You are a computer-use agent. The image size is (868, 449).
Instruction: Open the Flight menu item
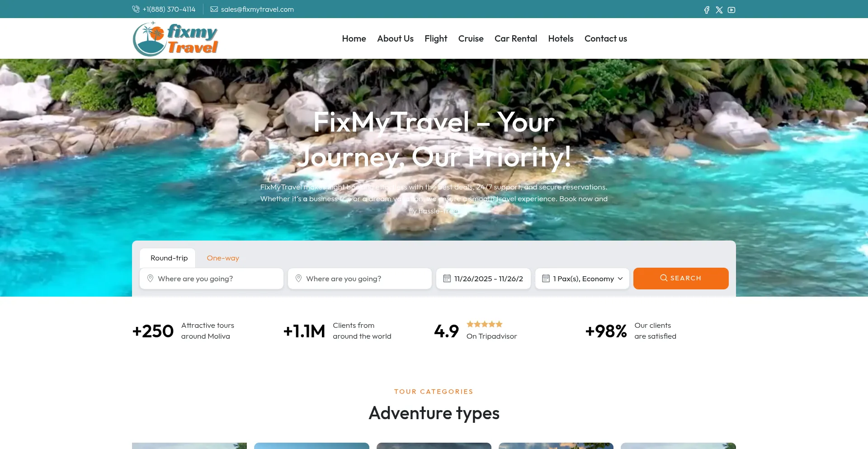[436, 38]
